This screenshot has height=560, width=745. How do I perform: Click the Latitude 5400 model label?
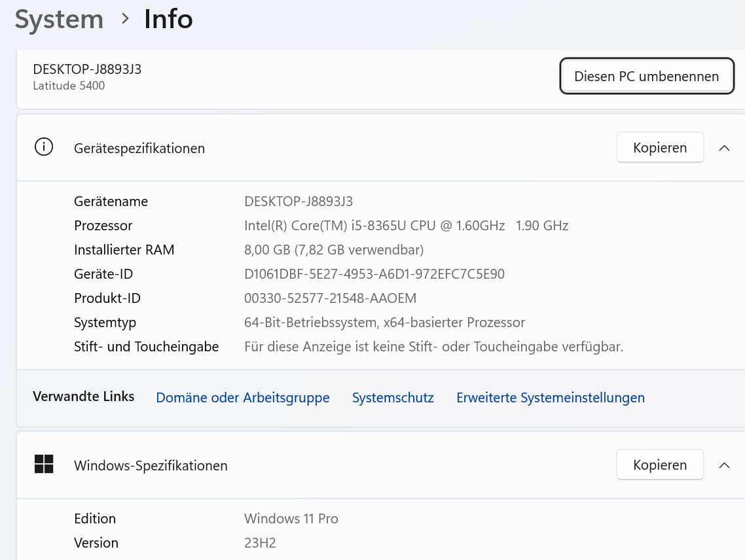point(69,86)
